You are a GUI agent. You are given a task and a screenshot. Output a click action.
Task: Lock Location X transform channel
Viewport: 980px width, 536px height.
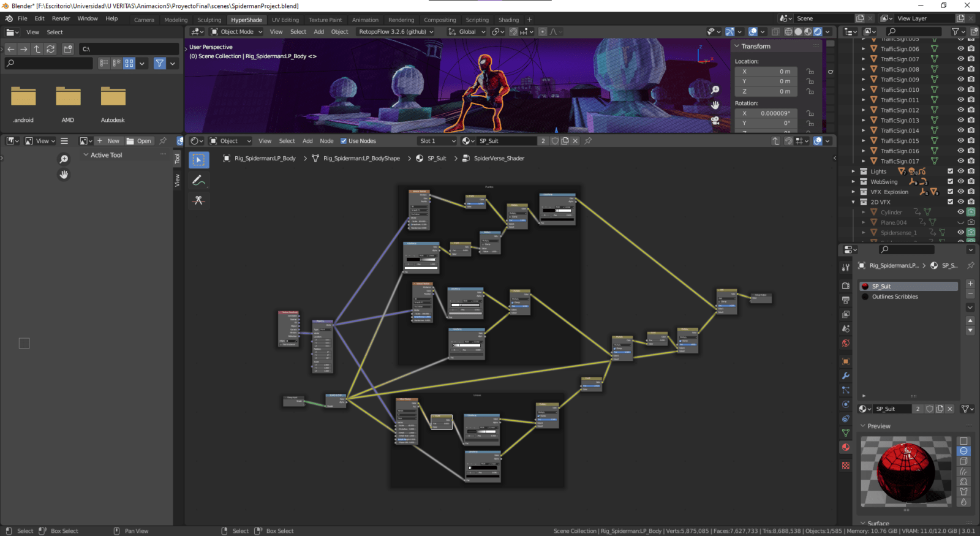click(810, 72)
